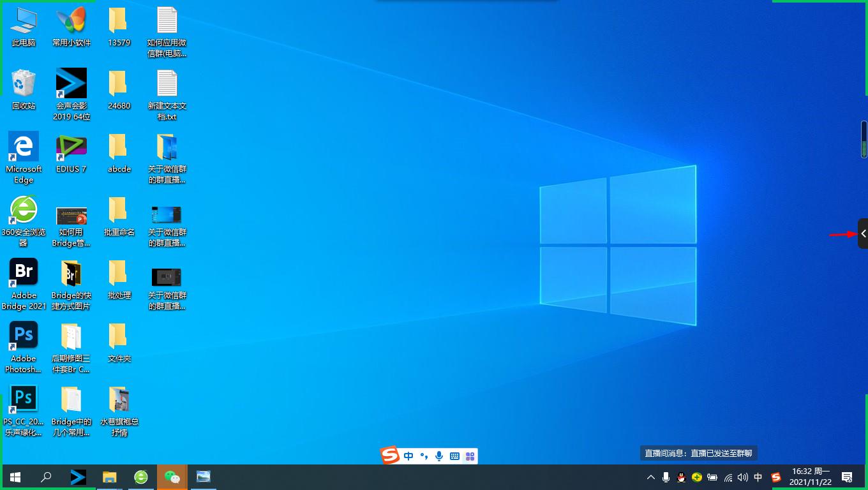
Task: Select the 回收站 recycle bin icon
Action: point(24,85)
